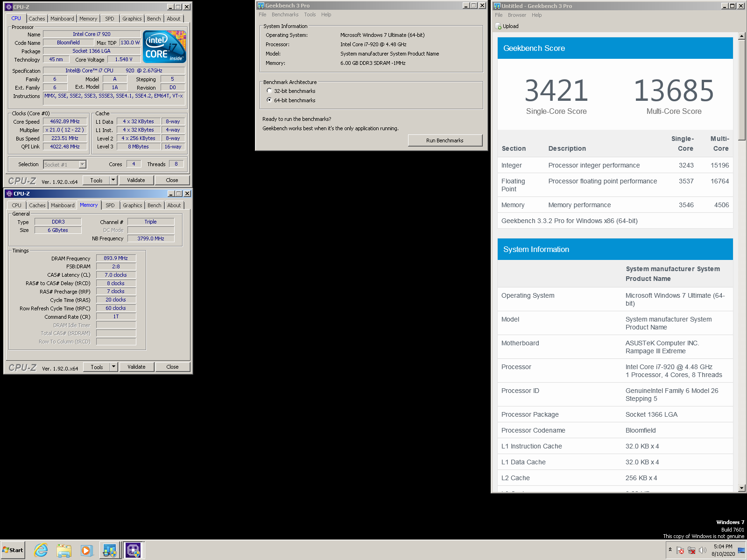Click Tools button in CPU-Z Memory window
747x560 pixels.
click(x=97, y=367)
